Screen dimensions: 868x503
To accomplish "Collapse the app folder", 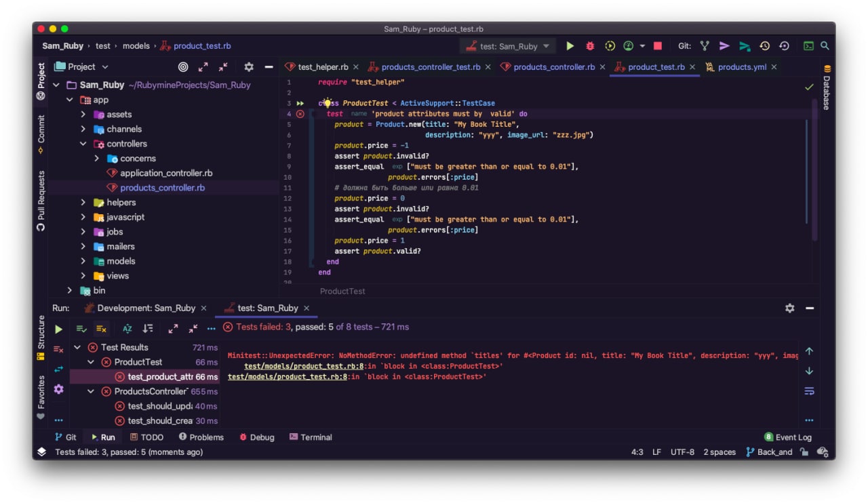I will pyautogui.click(x=70, y=100).
